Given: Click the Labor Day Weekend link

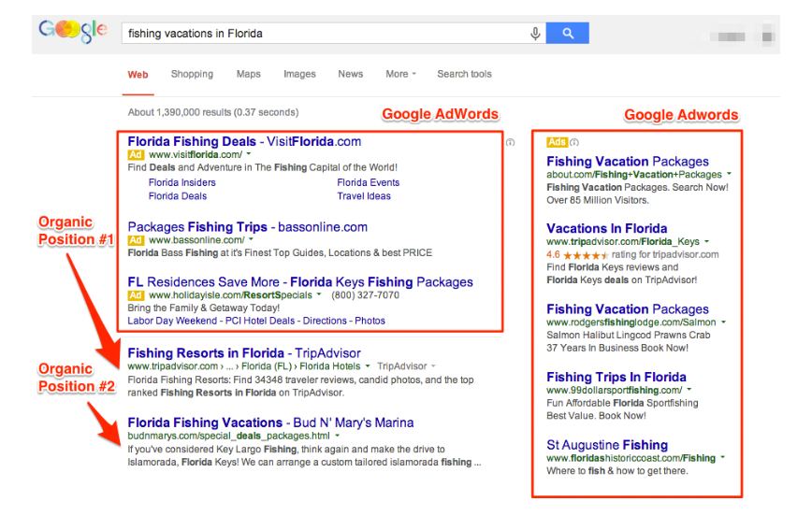Looking at the screenshot, I should (172, 321).
